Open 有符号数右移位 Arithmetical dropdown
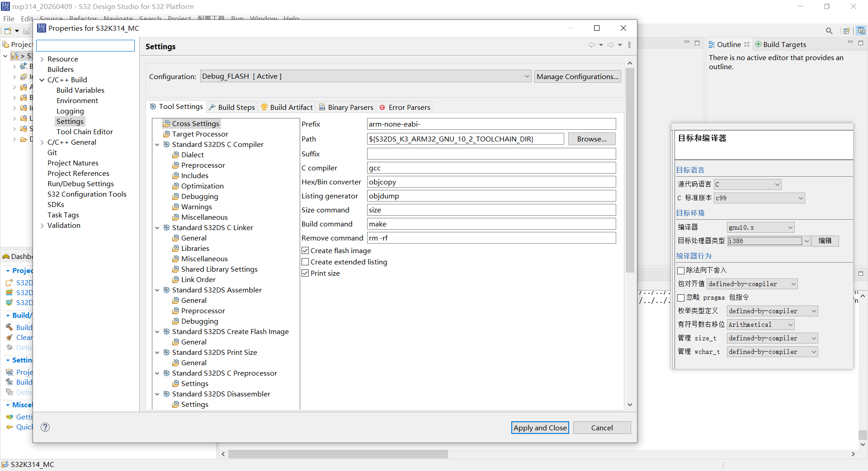This screenshot has height=471, width=868. tap(760, 325)
